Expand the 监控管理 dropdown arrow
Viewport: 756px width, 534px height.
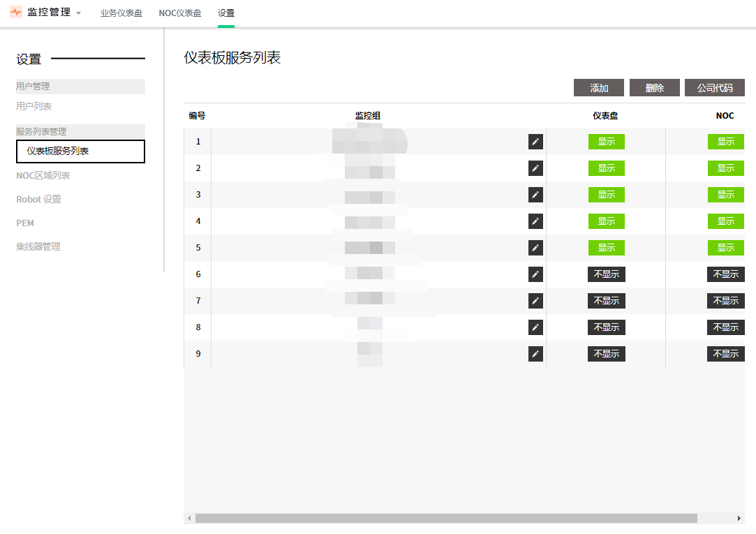click(79, 13)
